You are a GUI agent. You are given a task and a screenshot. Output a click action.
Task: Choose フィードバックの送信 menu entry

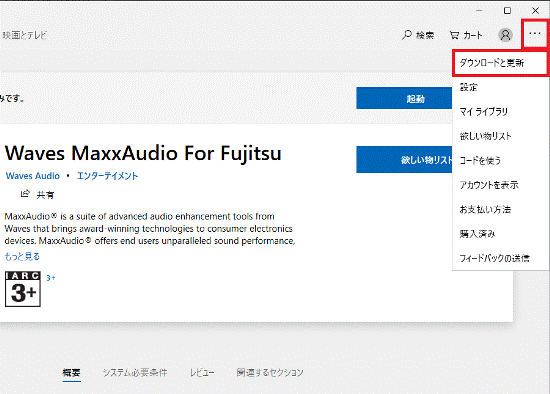tap(500, 258)
